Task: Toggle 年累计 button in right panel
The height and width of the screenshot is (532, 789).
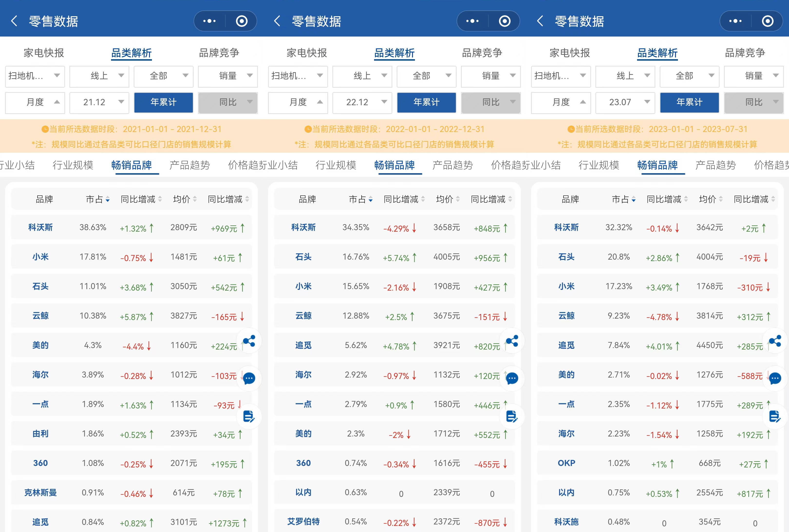Action: (x=689, y=102)
